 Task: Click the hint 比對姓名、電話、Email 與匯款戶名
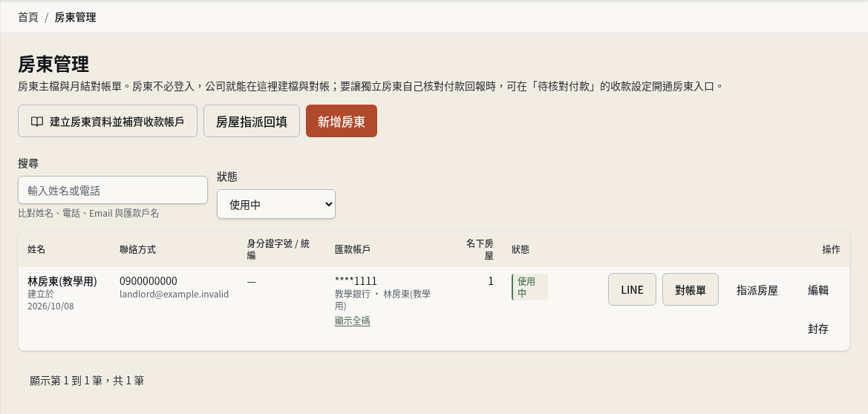[88, 213]
